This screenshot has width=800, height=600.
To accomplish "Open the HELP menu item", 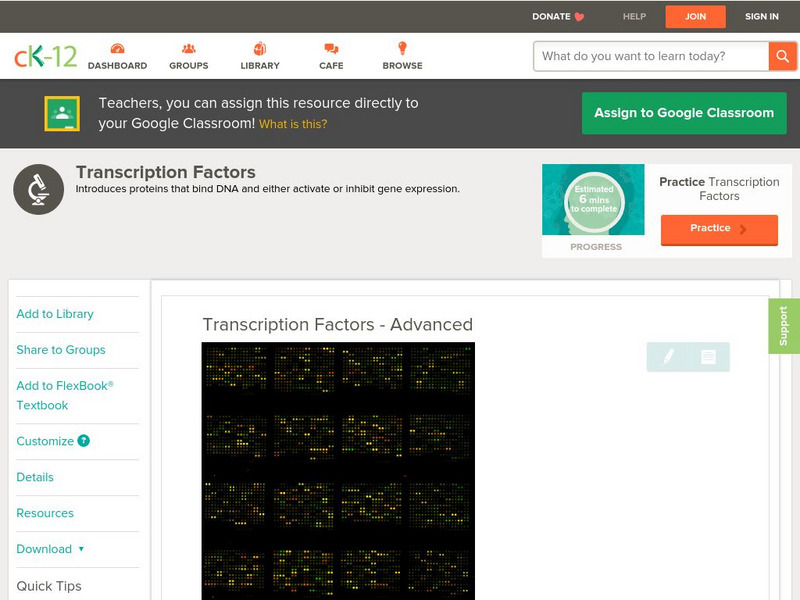I will [633, 16].
